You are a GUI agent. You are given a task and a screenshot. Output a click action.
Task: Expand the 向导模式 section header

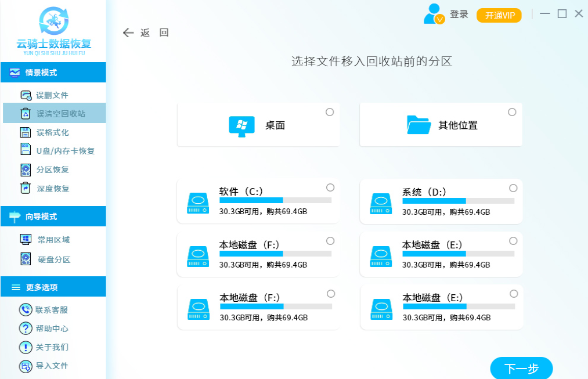[x=53, y=216]
